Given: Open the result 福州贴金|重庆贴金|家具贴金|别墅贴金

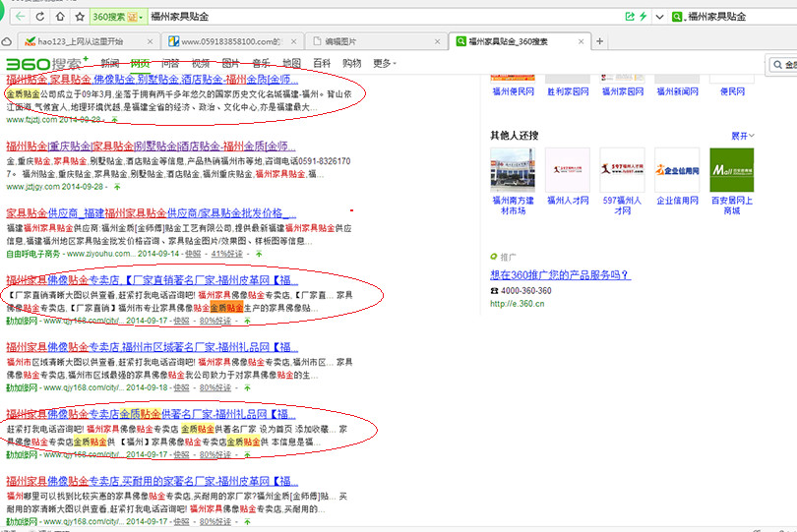Looking at the screenshot, I should tap(151, 147).
